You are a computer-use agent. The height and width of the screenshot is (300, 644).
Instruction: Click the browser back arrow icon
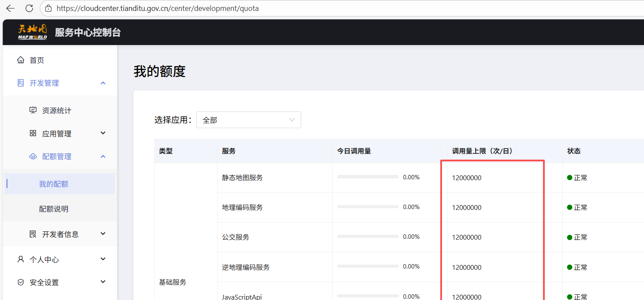tap(10, 8)
